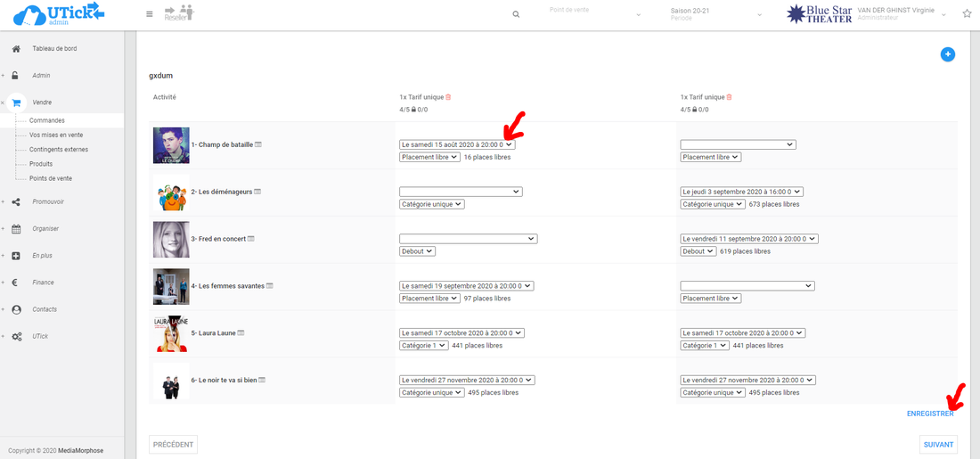
Task: Open search with magnifier icon
Action: coord(516,14)
